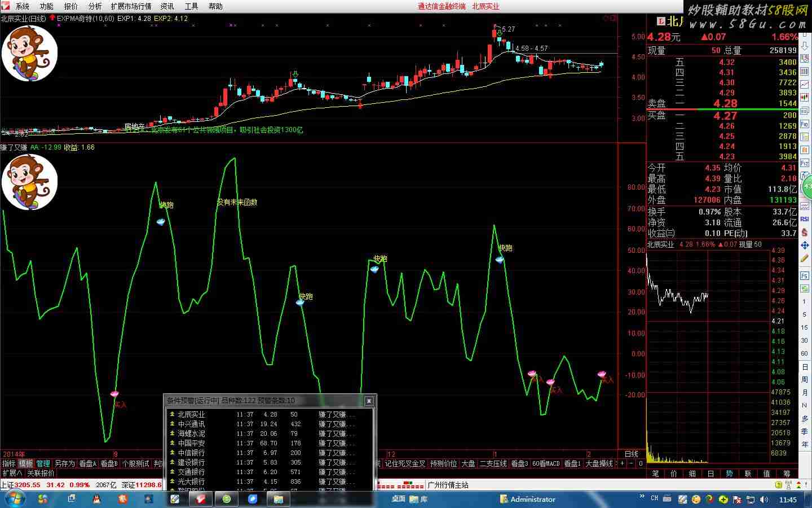Select the 60-minute period button
812x508 pixels.
pyautogui.click(x=805, y=353)
